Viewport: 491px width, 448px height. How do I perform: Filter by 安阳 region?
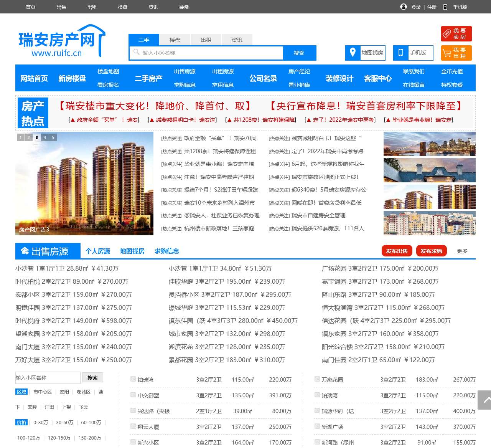tap(64, 392)
